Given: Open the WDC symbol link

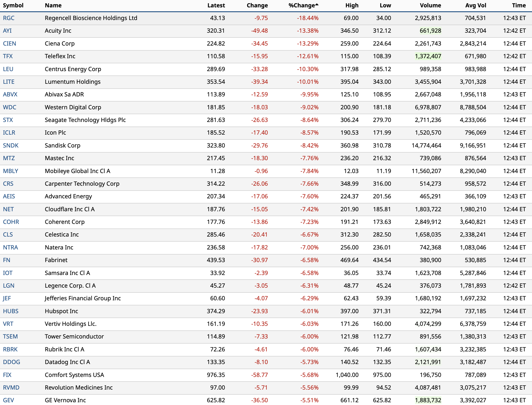Looking at the screenshot, I should pos(10,107).
